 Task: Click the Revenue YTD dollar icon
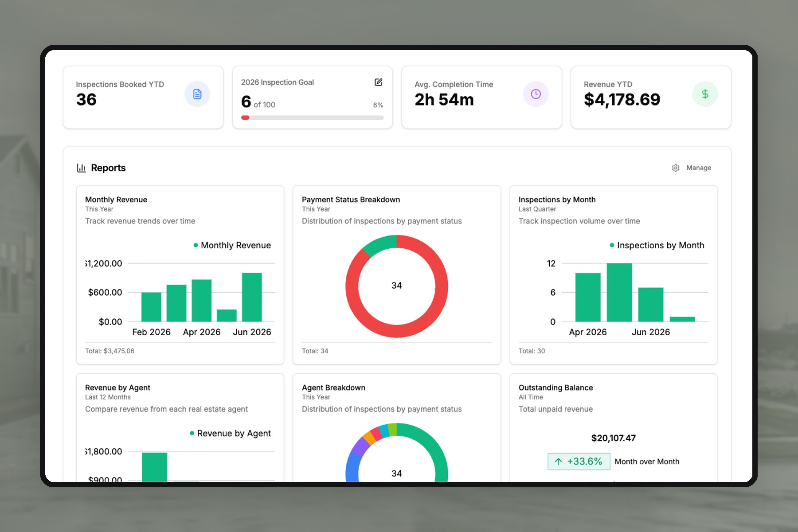pyautogui.click(x=705, y=94)
